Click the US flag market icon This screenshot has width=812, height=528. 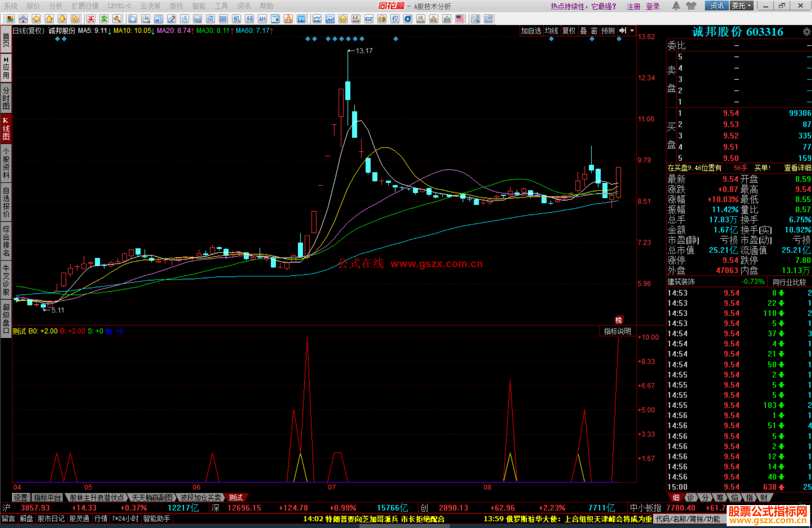point(460,19)
